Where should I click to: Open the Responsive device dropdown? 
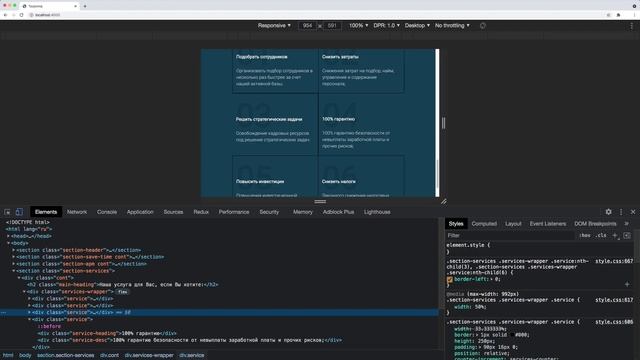[274, 25]
